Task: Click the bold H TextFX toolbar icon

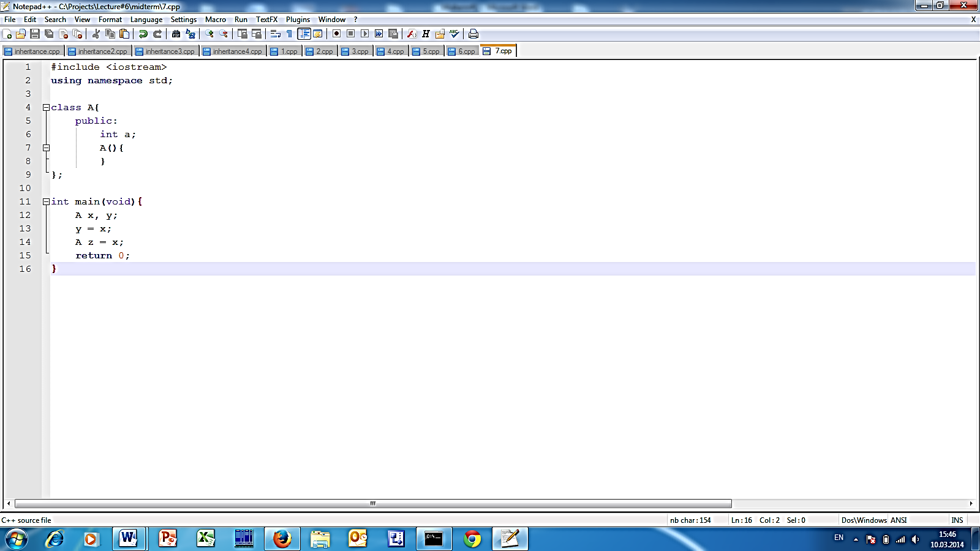Action: [x=426, y=34]
